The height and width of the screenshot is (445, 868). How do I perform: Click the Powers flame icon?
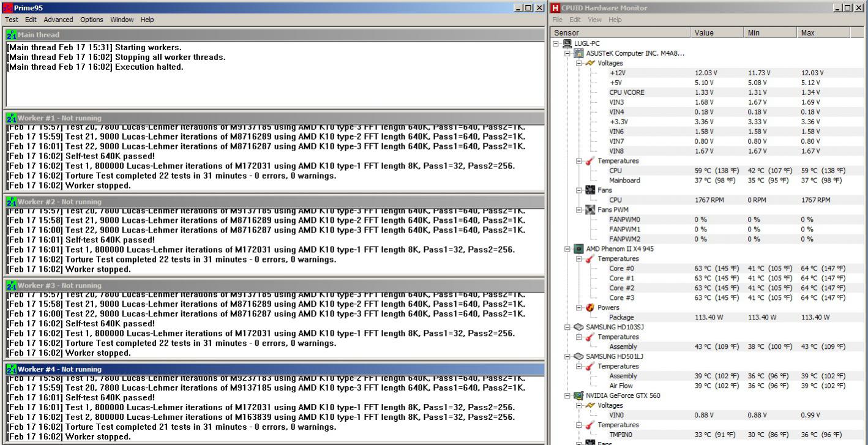pyautogui.click(x=590, y=308)
